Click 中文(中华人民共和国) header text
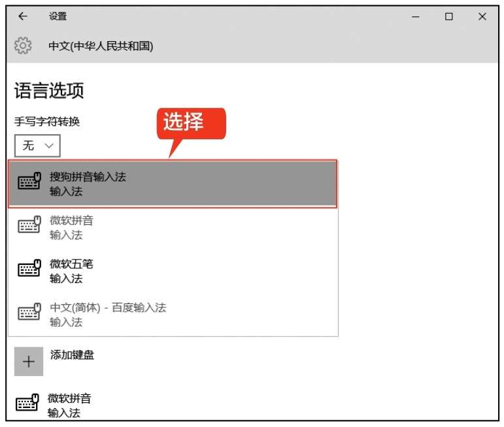504x427 pixels. 101,46
